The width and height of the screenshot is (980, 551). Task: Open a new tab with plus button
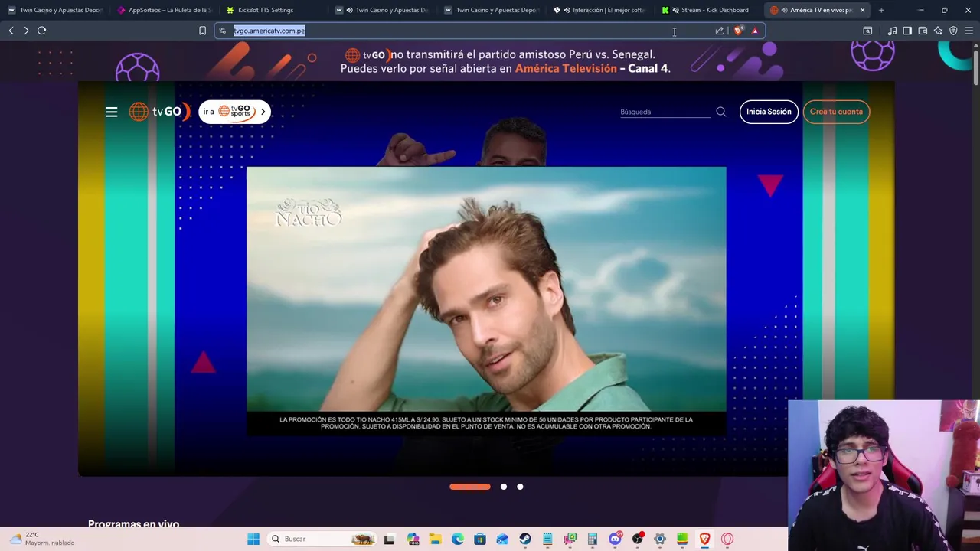(x=881, y=10)
